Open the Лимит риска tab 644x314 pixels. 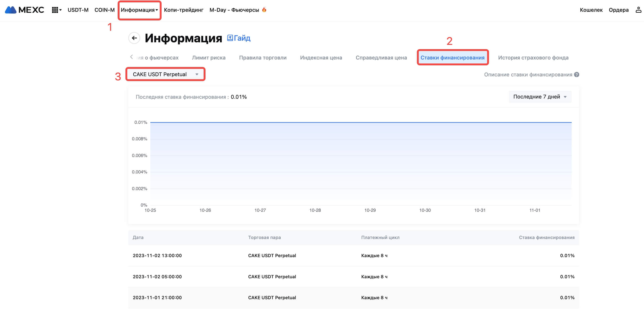click(209, 58)
